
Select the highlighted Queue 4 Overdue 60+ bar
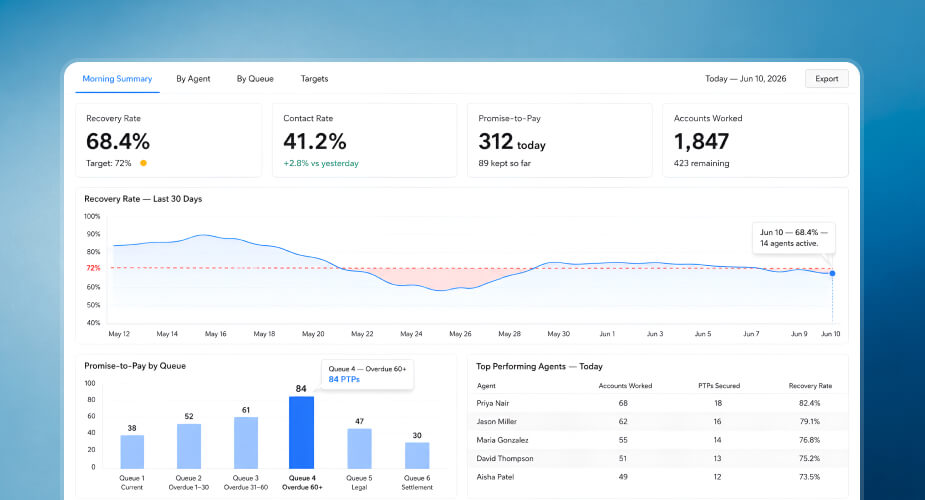[x=301, y=432]
